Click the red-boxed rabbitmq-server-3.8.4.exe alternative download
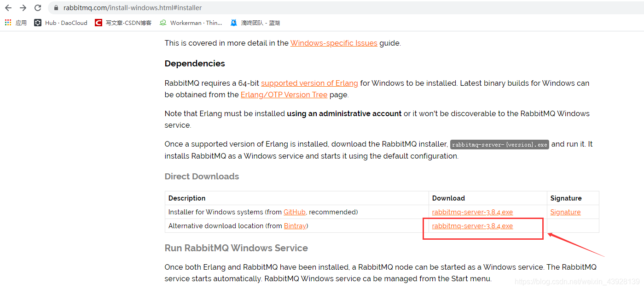This screenshot has height=290, width=644. (472, 226)
